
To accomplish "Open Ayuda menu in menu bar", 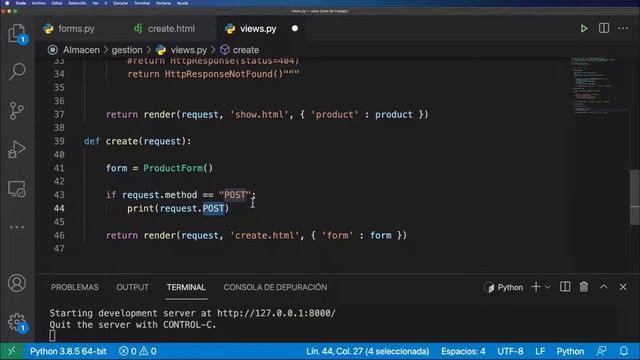I will coord(182,3).
